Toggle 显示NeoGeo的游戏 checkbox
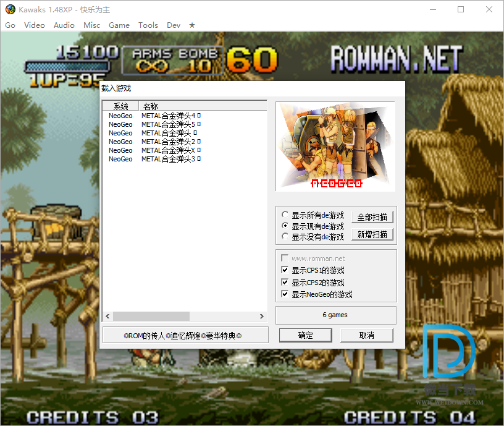This screenshot has height=426, width=504. tap(317, 294)
